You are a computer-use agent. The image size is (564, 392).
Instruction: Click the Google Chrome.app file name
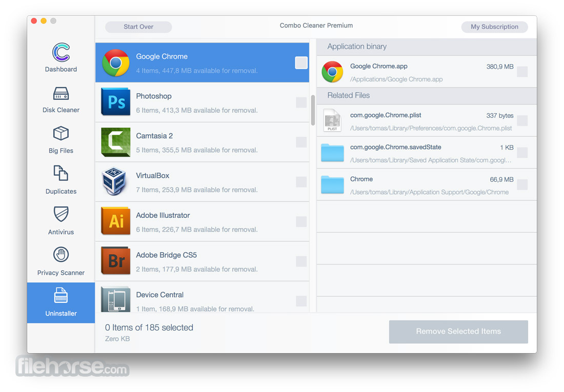coord(379,66)
